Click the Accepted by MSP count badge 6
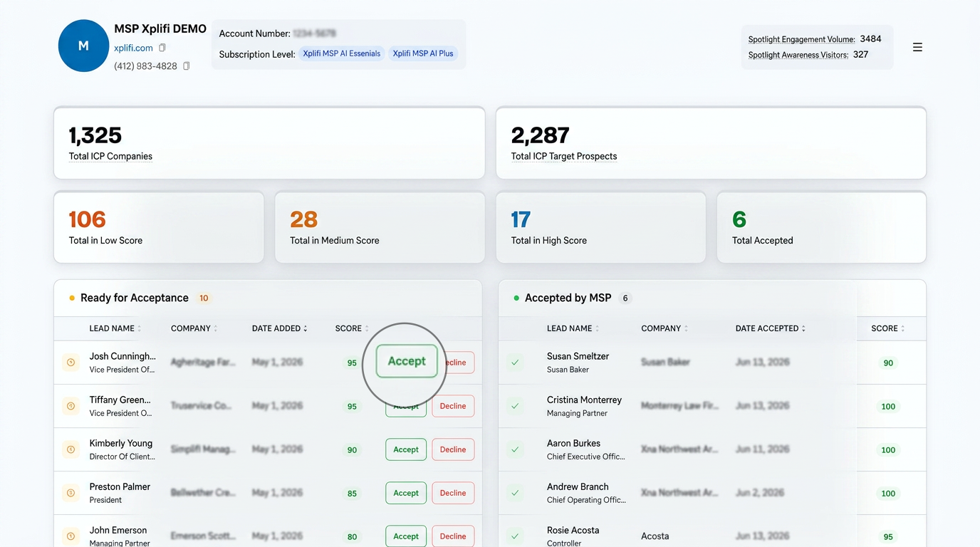This screenshot has width=980, height=547. coord(625,298)
